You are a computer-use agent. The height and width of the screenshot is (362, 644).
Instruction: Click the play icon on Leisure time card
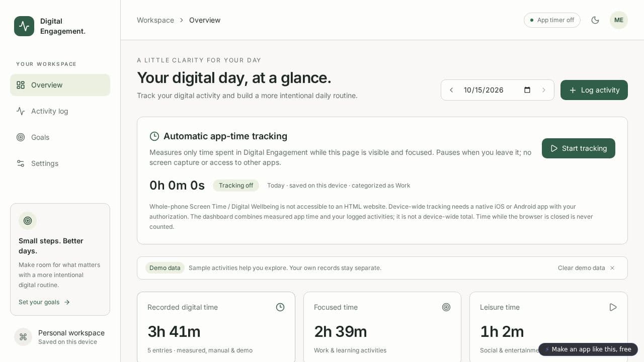[613, 307]
